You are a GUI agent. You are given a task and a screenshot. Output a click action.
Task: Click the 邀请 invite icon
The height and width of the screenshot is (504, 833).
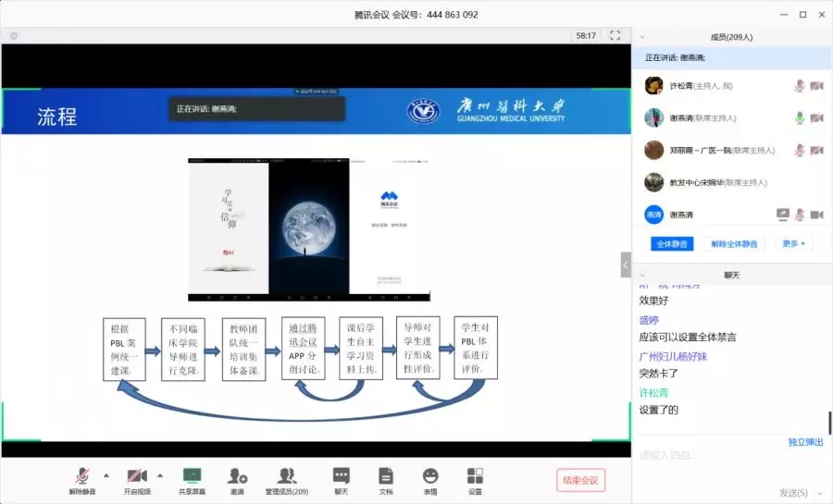click(238, 475)
